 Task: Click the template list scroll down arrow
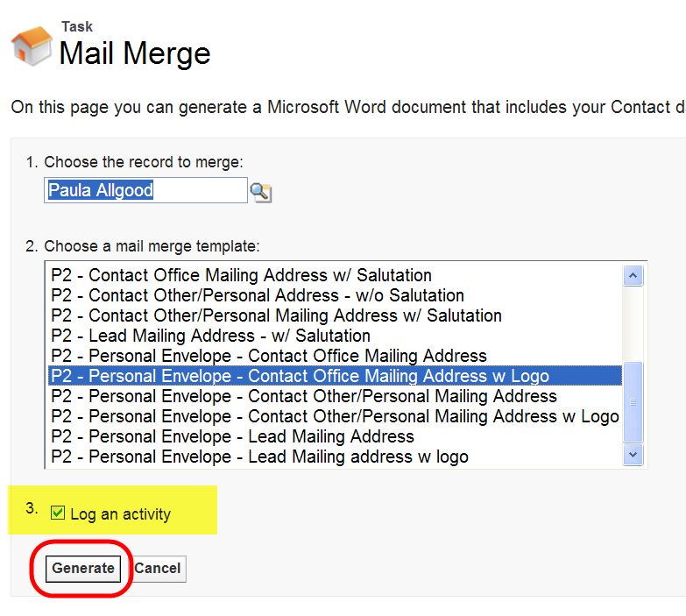pos(633,455)
